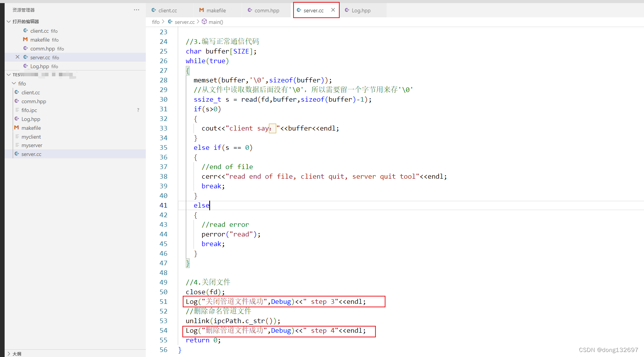644x357 pixels.
Task: Click main() symbol cube icon in breadcrumb
Action: (x=204, y=22)
